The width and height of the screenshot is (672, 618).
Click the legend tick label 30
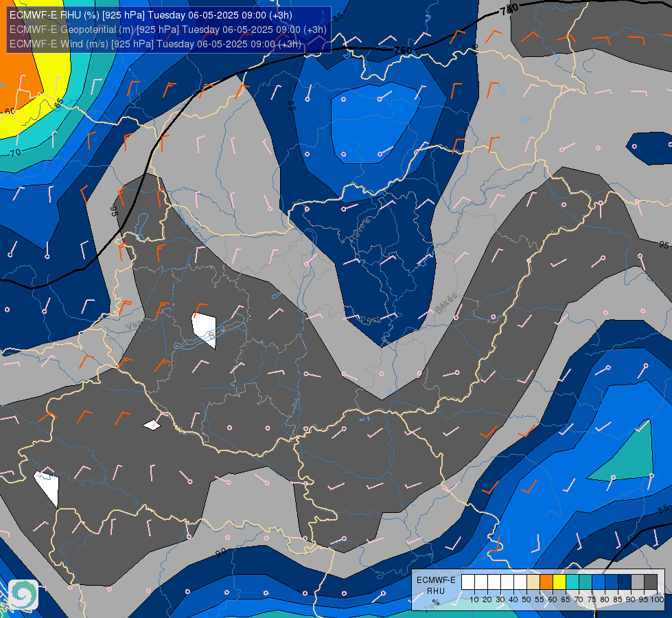point(500,599)
